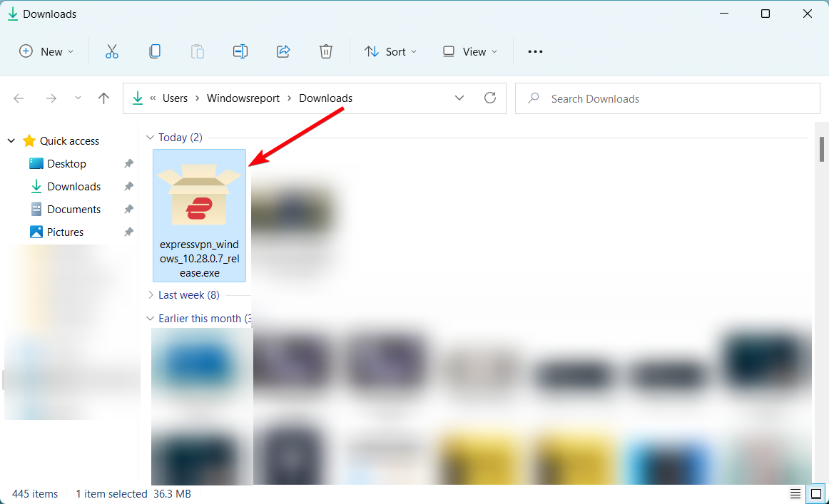Expand the Last week group
The height and width of the screenshot is (504, 829).
(x=151, y=295)
